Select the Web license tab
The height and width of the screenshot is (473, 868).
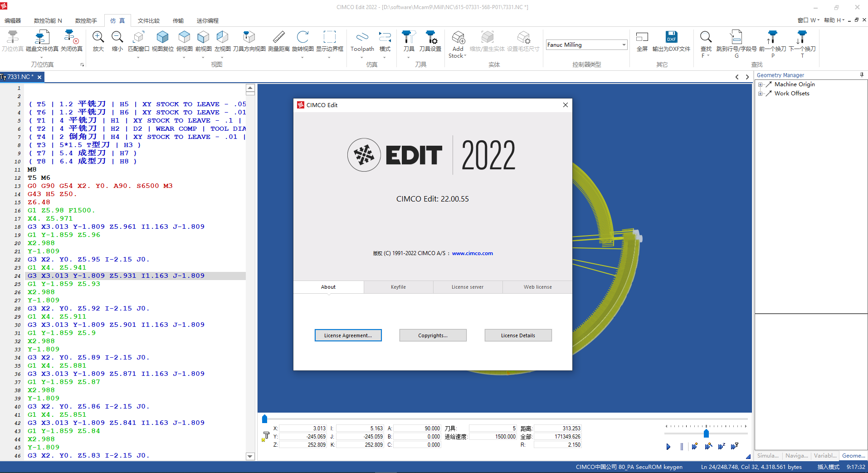click(537, 287)
